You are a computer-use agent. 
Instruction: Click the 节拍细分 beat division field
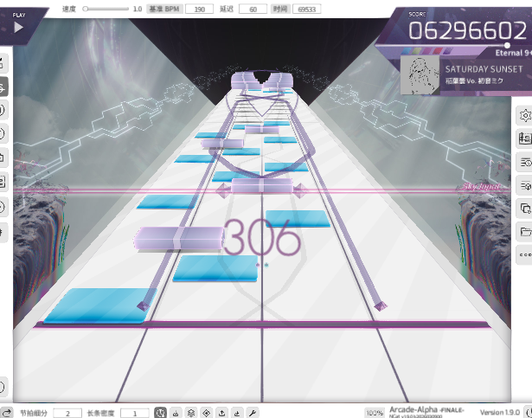(67, 413)
